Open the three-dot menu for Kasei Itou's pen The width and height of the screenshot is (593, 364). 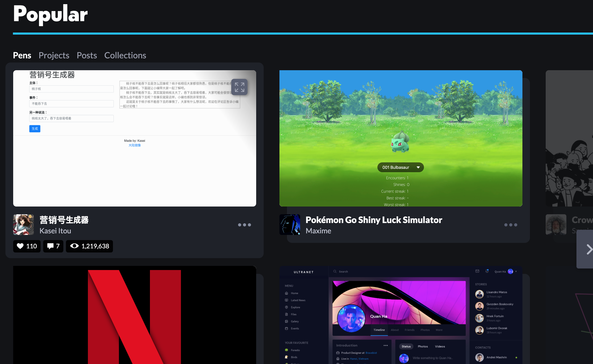[x=244, y=225]
